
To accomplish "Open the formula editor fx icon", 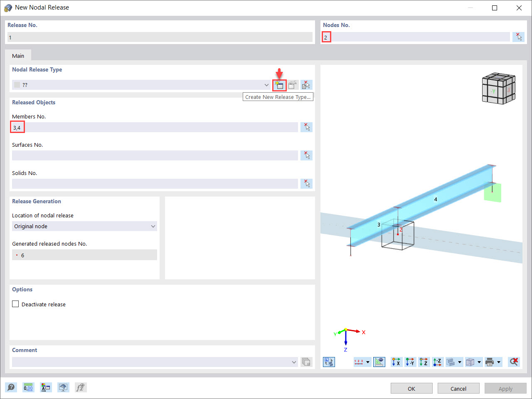I will pos(81,387).
